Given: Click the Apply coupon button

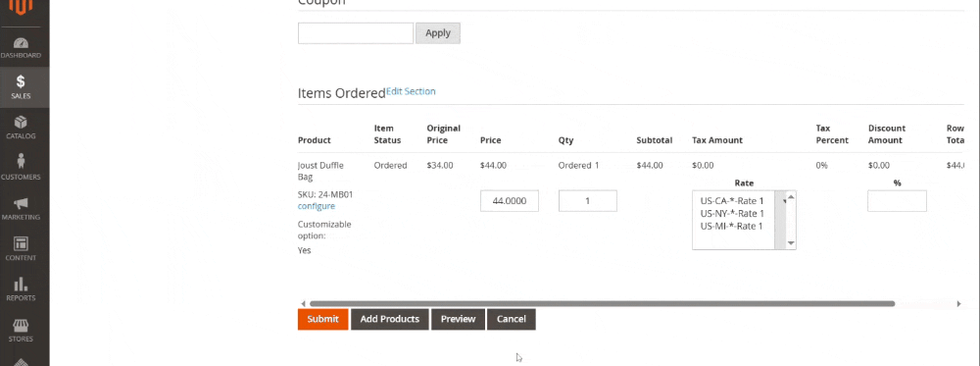Looking at the screenshot, I should [x=437, y=33].
